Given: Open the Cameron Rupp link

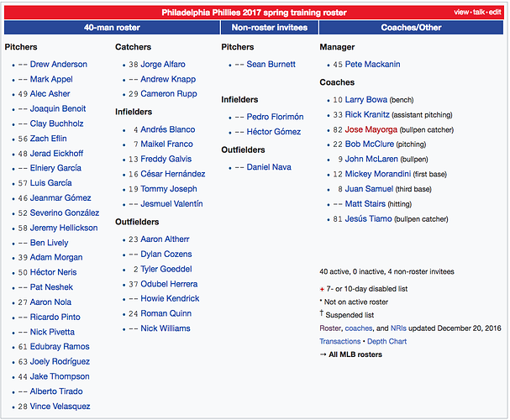Looking at the screenshot, I should (169, 94).
